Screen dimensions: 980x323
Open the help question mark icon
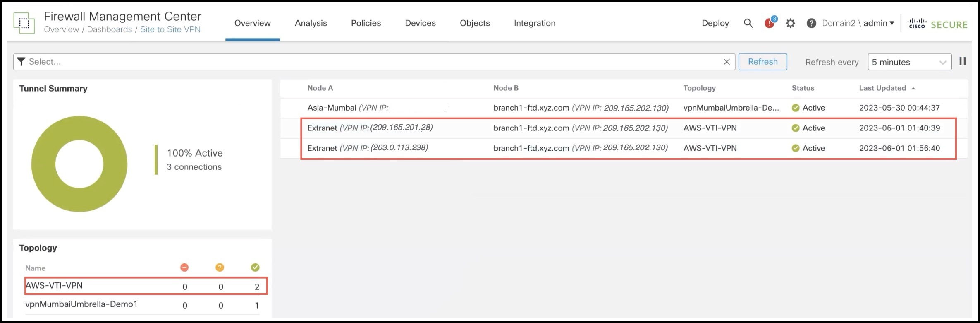pyautogui.click(x=811, y=23)
